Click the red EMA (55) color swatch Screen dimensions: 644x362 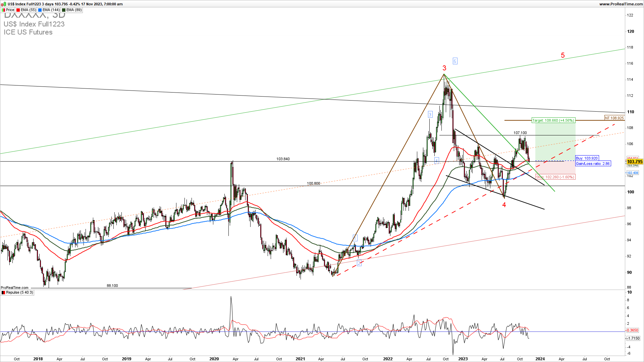pos(18,10)
